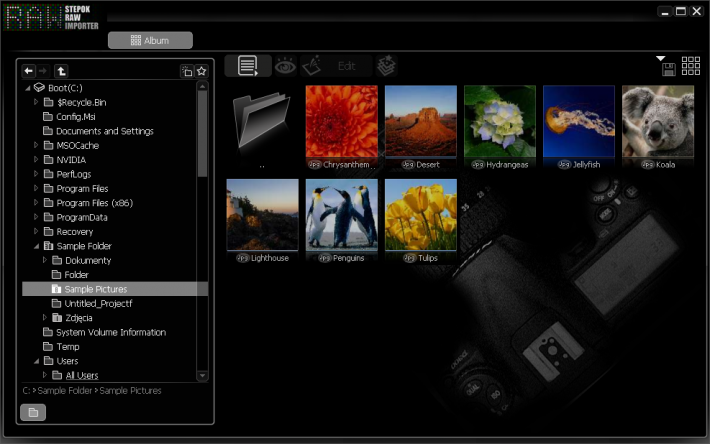Expand the Recovery folder
Viewport: 710px width, 444px height.
(x=36, y=232)
